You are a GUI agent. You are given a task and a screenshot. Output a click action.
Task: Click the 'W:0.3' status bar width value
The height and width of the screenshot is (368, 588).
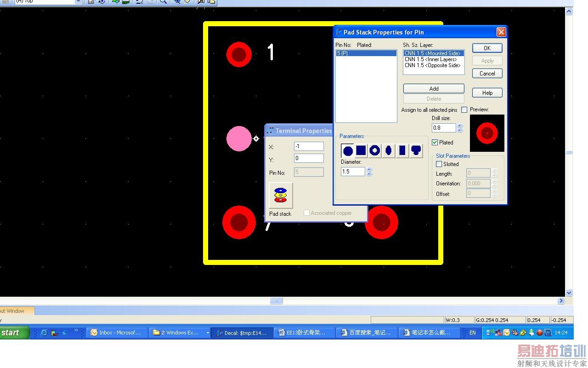pyautogui.click(x=453, y=320)
